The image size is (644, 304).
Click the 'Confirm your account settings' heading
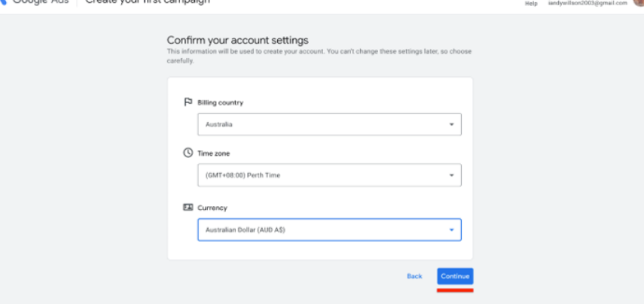237,40
